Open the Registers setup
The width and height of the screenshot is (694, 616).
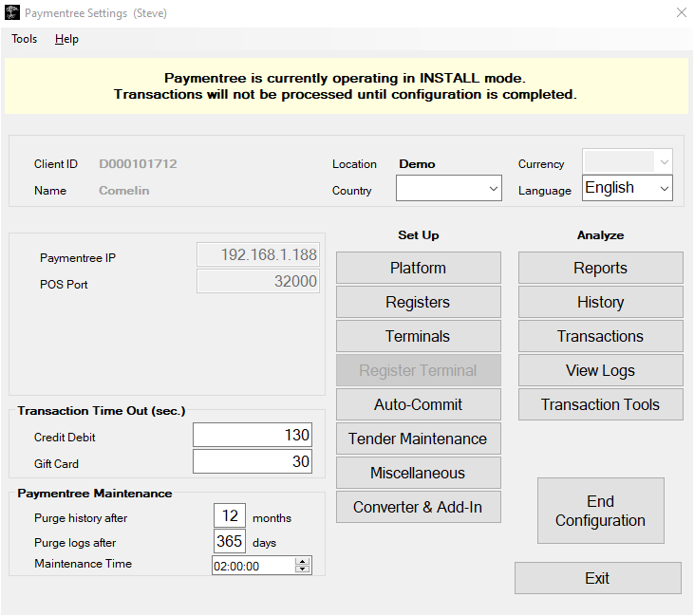click(419, 302)
